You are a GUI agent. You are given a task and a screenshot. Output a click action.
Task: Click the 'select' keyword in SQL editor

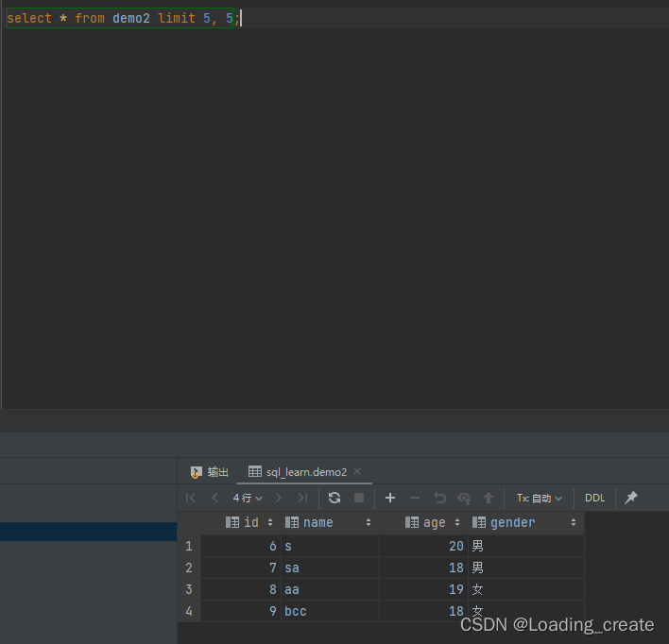click(29, 18)
